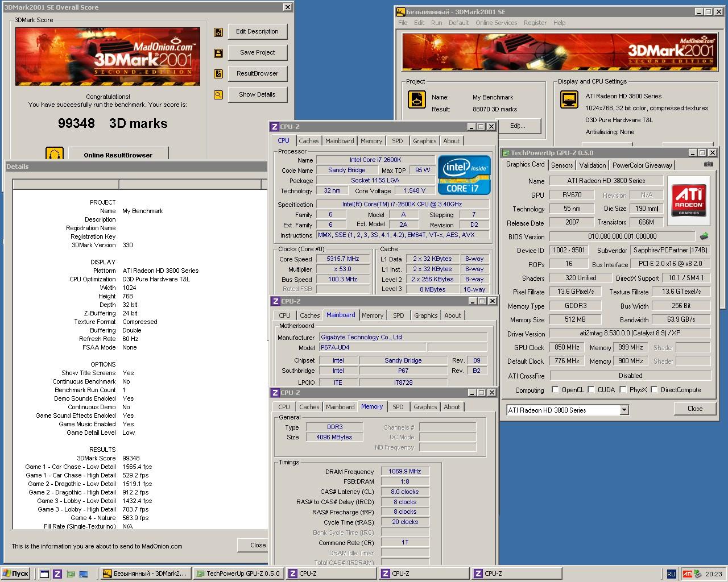Toggle the PhysX checkbox
This screenshot has width=728, height=582.
(623, 390)
